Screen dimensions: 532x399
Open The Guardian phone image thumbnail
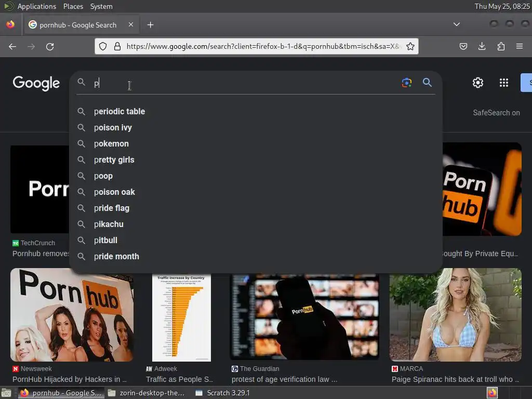coord(304,316)
